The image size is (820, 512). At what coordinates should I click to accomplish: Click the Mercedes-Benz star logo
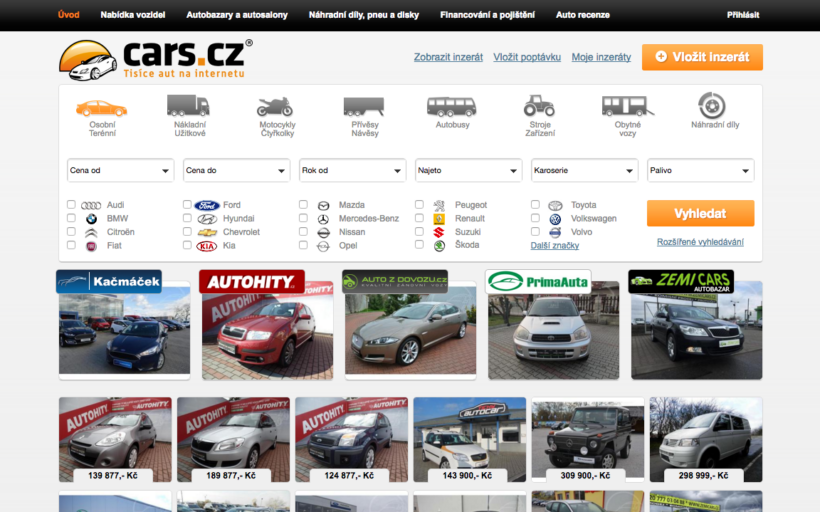[x=323, y=219]
